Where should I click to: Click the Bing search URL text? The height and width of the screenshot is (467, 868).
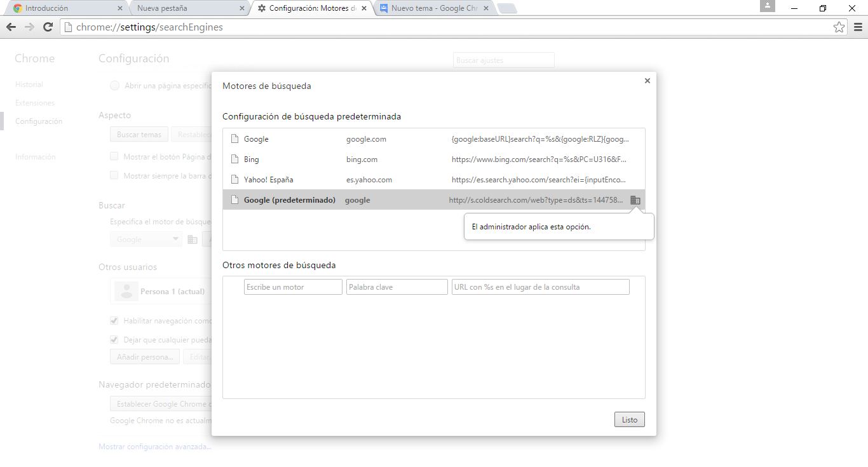click(539, 159)
